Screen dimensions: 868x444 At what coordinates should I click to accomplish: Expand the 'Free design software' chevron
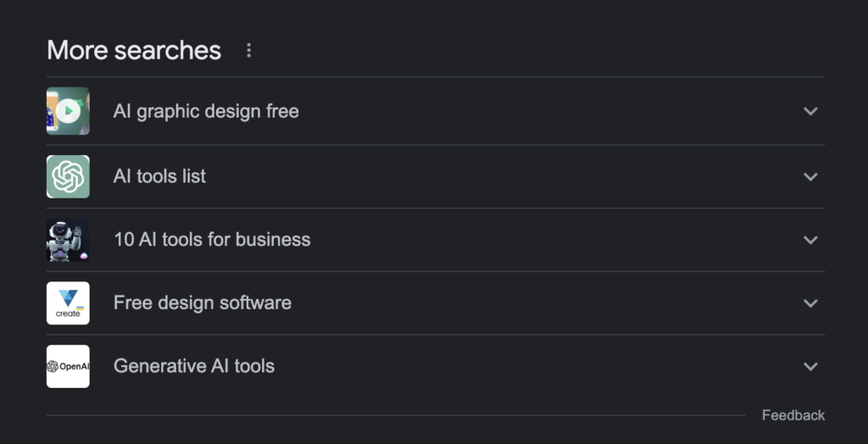[810, 302]
